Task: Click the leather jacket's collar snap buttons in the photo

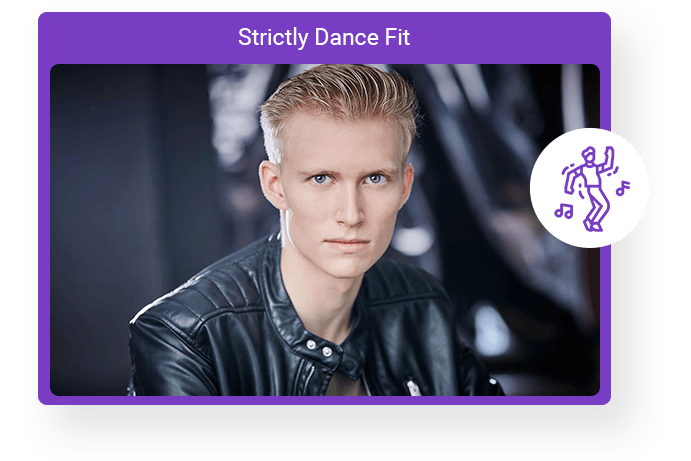Action: tap(319, 348)
